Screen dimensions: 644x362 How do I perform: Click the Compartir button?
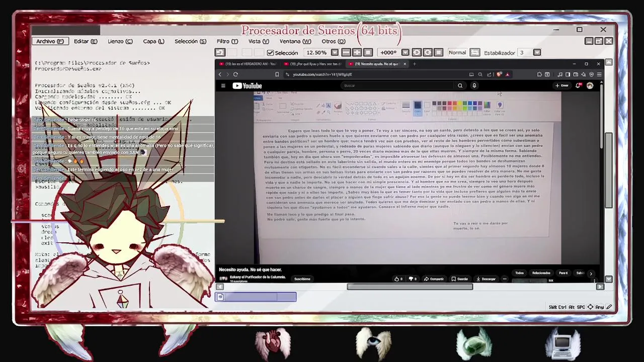pyautogui.click(x=434, y=279)
